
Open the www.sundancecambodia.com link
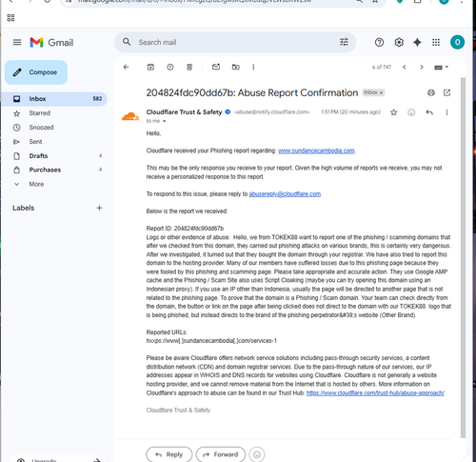pyautogui.click(x=316, y=151)
